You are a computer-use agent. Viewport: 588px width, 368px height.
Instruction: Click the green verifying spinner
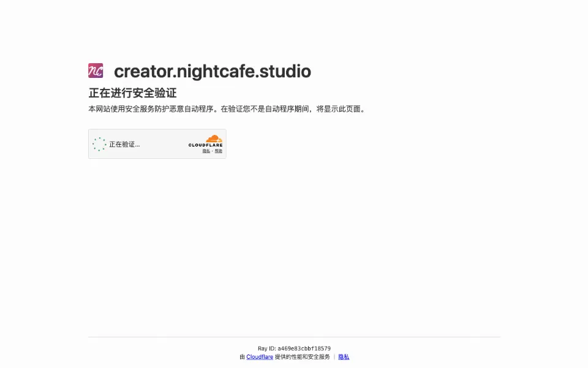pos(99,144)
